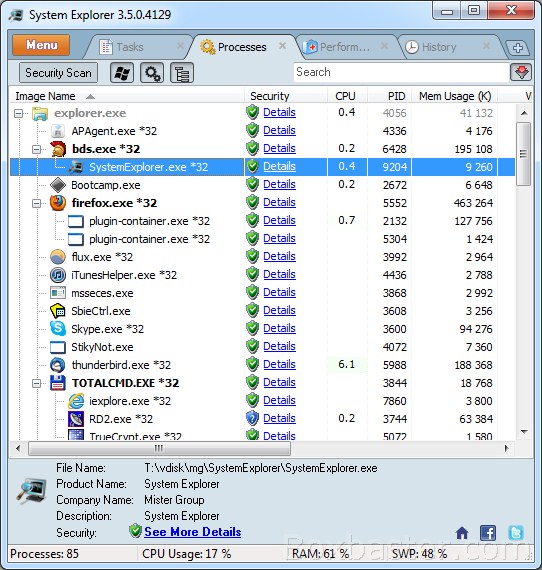542x570 pixels.
Task: Close the Tasks tab with its x
Action: pos(180,46)
